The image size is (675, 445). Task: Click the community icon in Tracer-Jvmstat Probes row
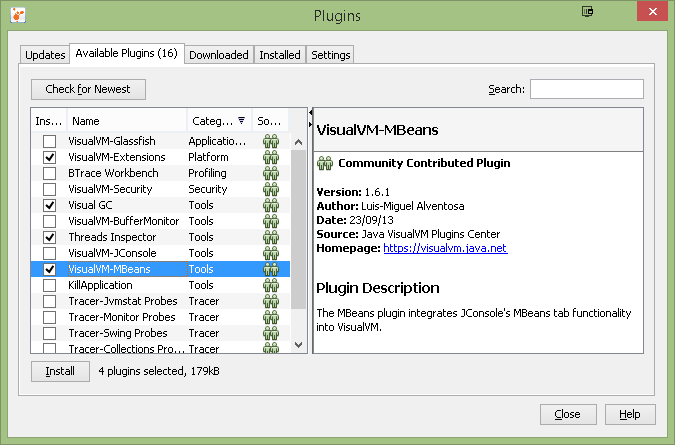(271, 301)
